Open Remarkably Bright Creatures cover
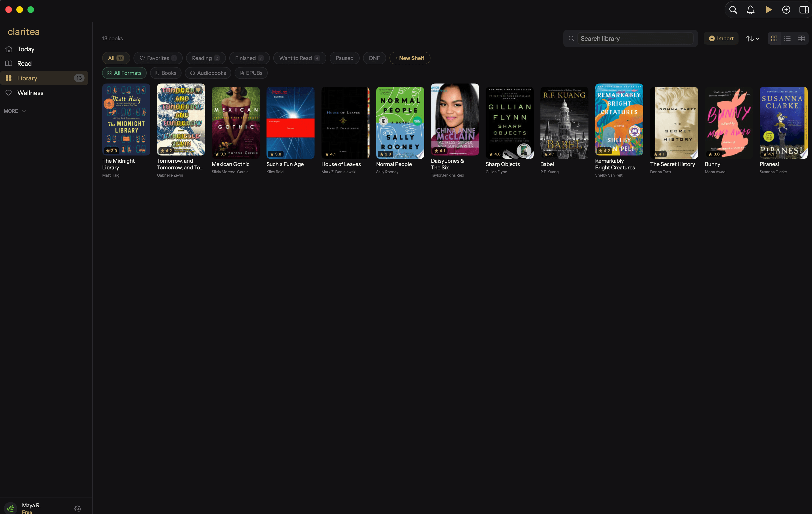Image resolution: width=812 pixels, height=514 pixels. pyautogui.click(x=619, y=120)
